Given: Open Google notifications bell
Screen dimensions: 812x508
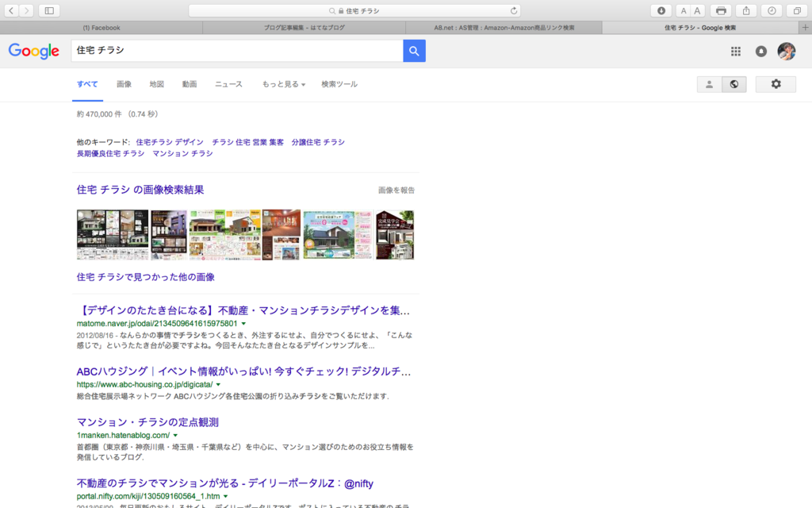Looking at the screenshot, I should click(x=760, y=51).
